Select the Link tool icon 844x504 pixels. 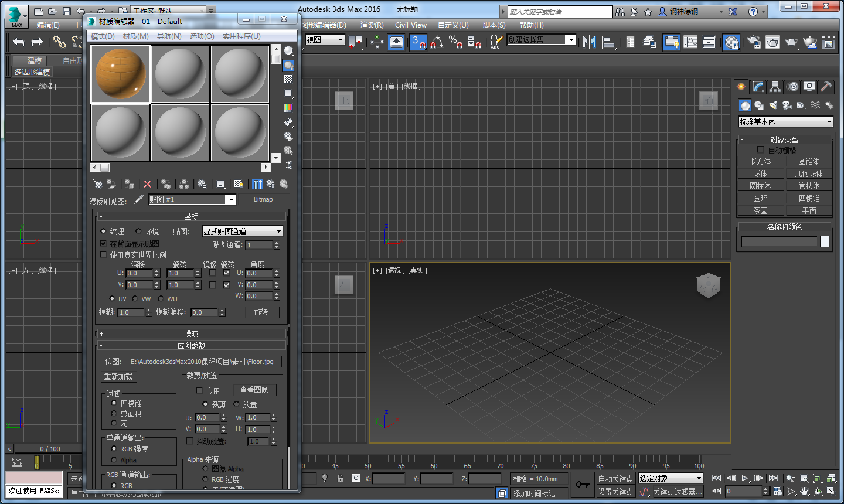[59, 42]
